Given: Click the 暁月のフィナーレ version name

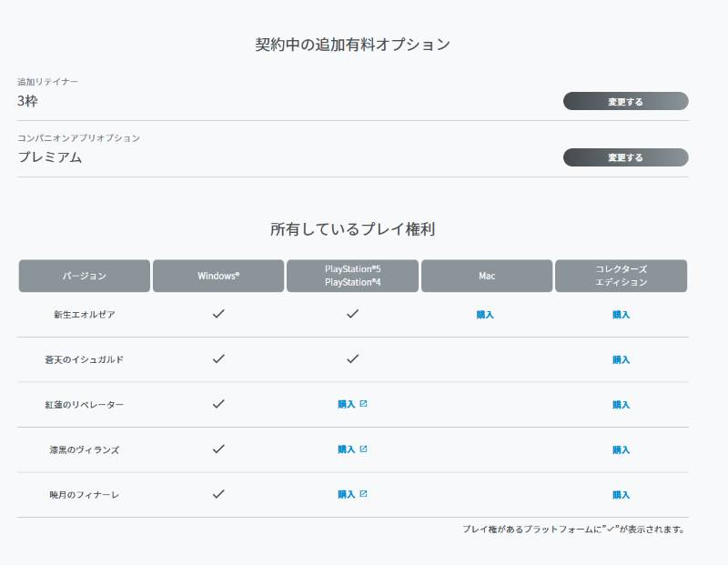Looking at the screenshot, I should click(85, 495).
